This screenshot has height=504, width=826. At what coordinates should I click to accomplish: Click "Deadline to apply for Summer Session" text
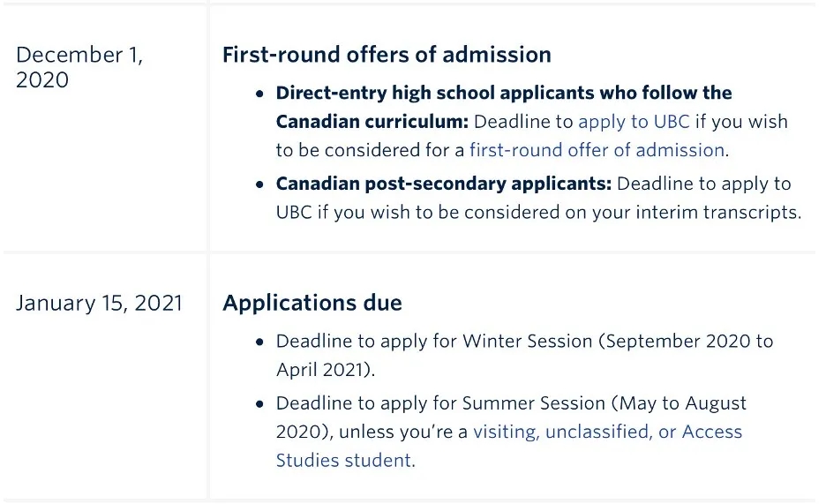coord(441,404)
